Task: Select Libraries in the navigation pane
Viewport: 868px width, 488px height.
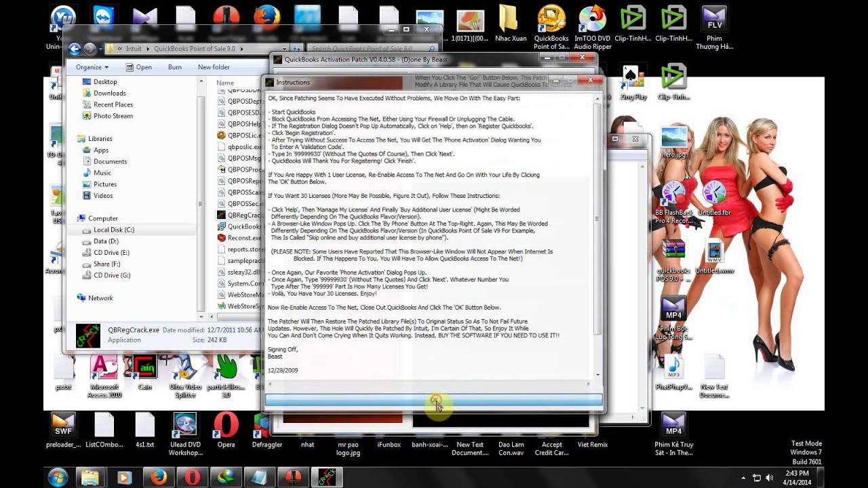Action: point(100,138)
